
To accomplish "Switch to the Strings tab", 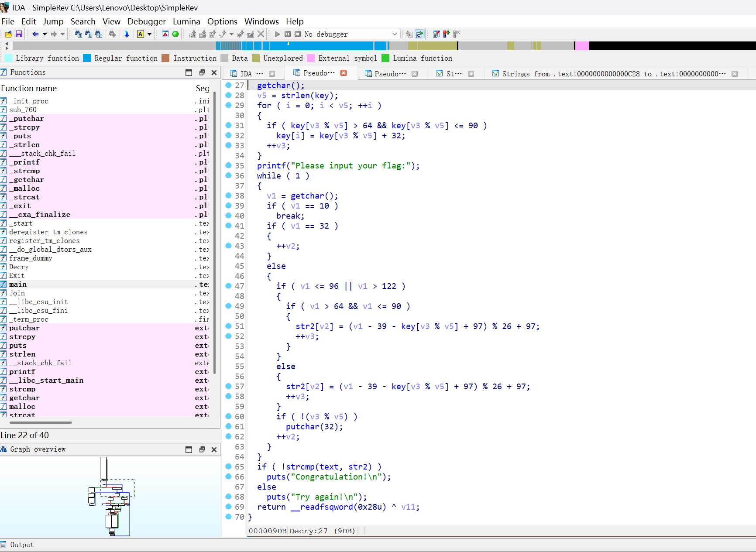I will point(454,74).
